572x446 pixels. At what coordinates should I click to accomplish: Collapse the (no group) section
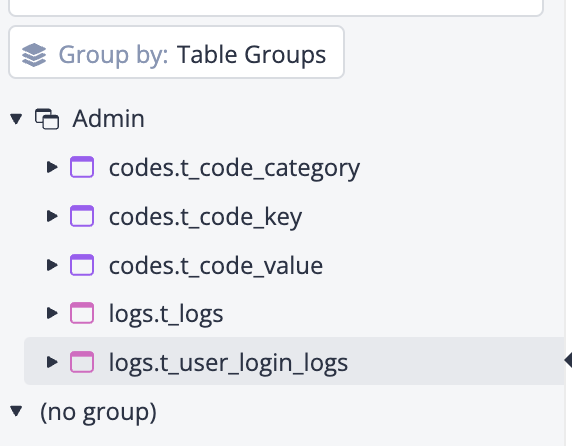pos(16,411)
